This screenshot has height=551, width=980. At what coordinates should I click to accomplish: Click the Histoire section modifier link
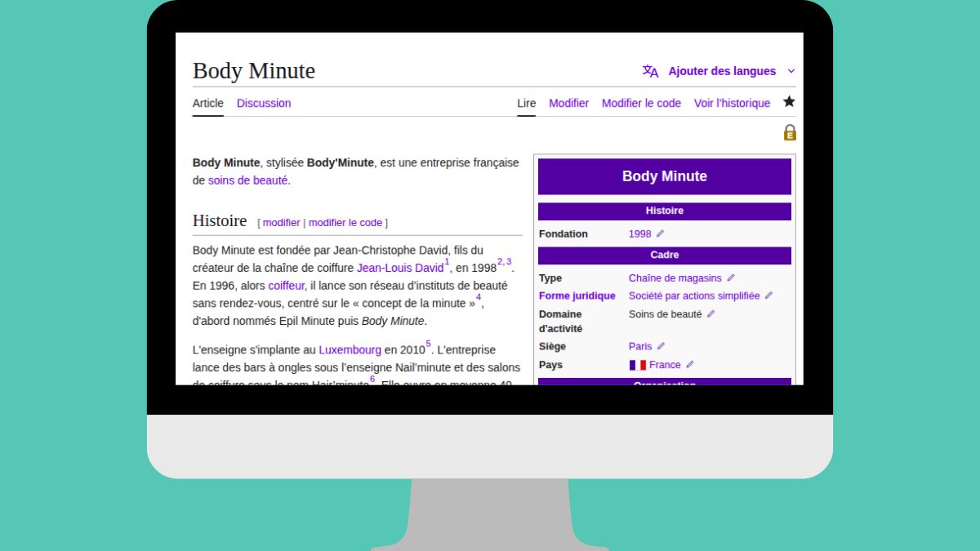coord(282,223)
